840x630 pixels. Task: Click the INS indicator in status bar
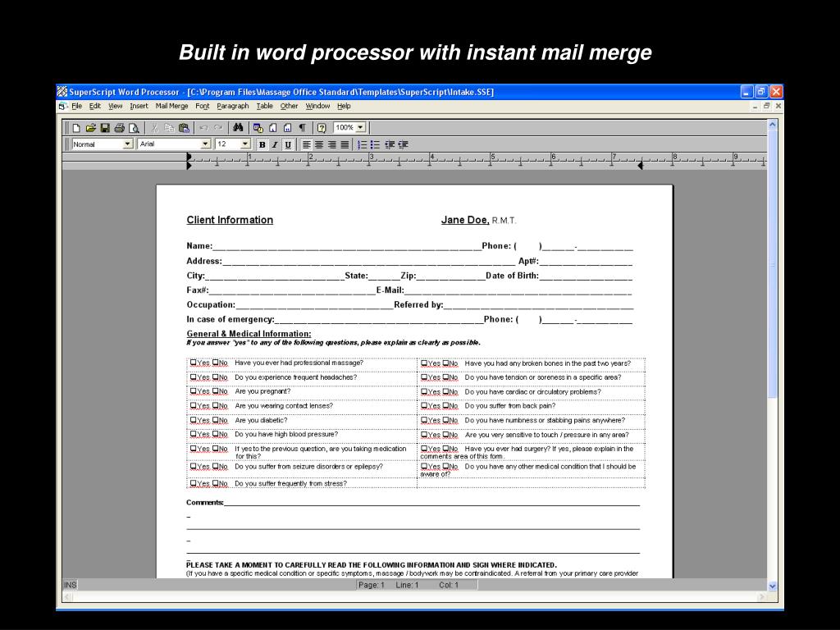click(x=71, y=585)
